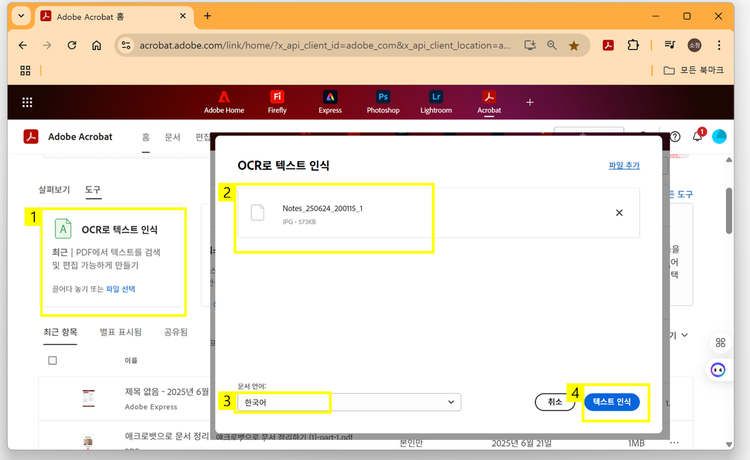
Task: Open the floating grid widget icon
Action: [720, 342]
